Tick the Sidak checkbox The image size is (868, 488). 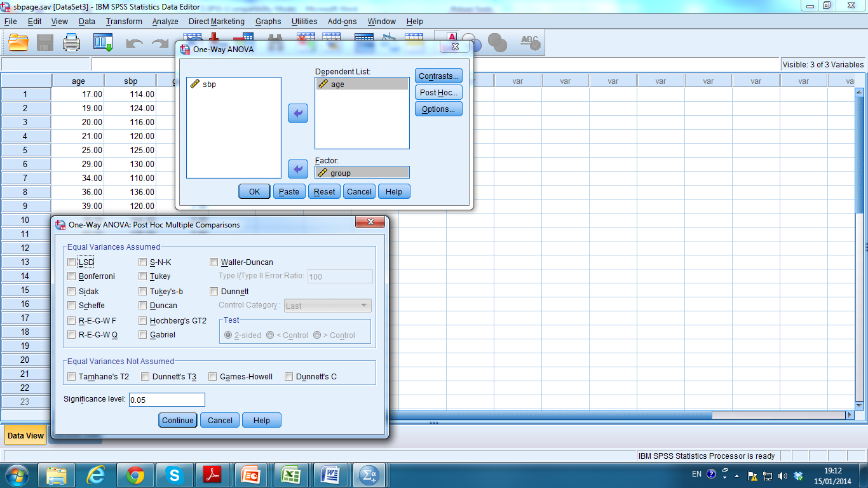[71, 291]
